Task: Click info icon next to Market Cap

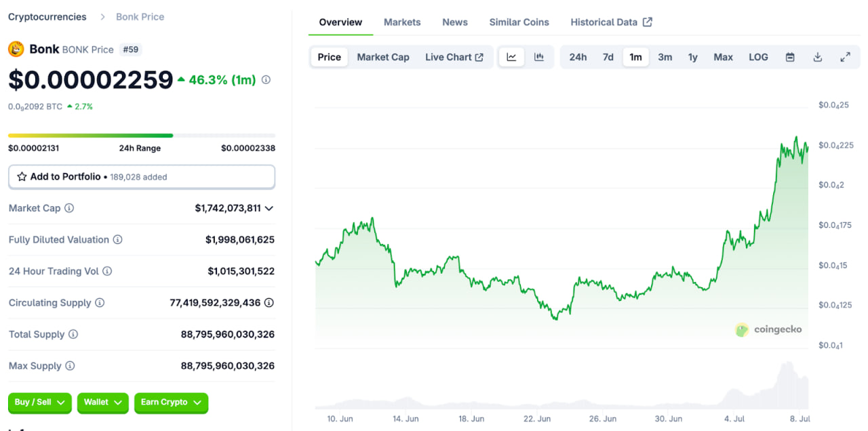Action: [x=69, y=209]
